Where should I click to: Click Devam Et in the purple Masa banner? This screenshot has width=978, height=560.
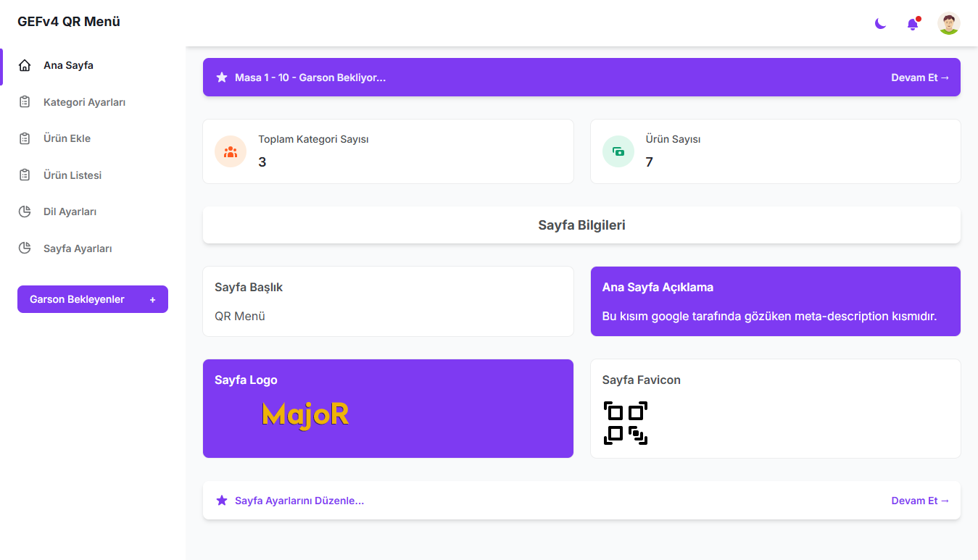point(919,78)
